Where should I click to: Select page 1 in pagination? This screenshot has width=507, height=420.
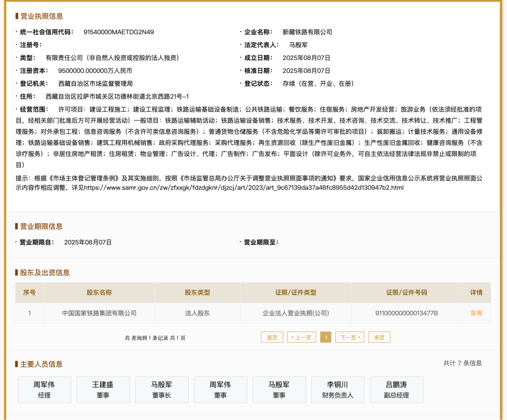click(x=325, y=337)
